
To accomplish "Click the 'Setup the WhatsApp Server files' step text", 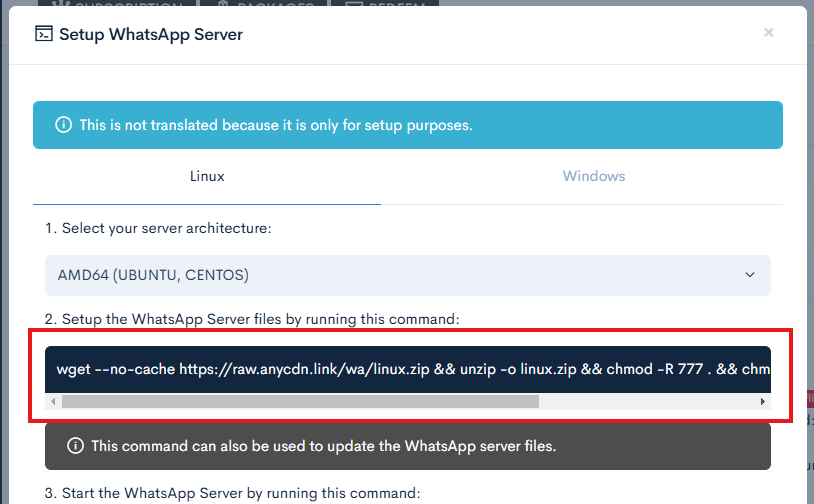I will [251, 319].
